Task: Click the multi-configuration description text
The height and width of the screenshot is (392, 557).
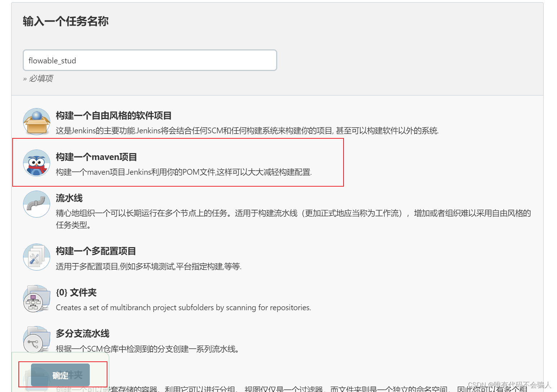Action: [149, 267]
